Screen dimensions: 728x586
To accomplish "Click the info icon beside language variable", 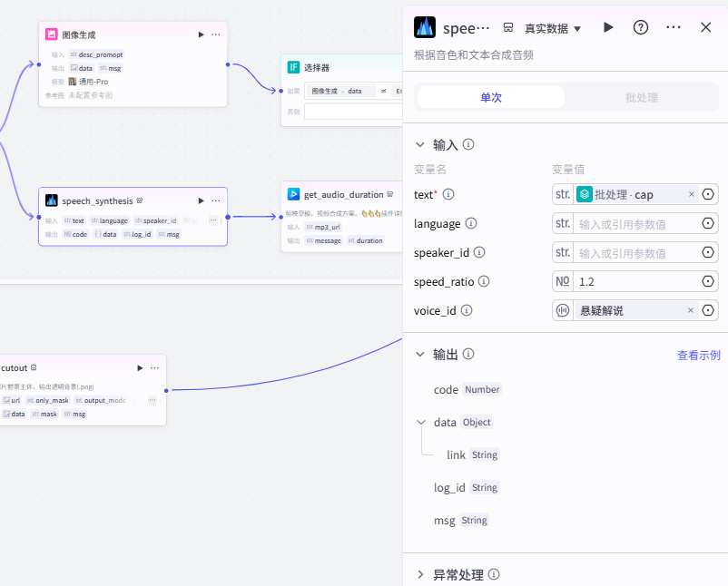I will tap(471, 223).
